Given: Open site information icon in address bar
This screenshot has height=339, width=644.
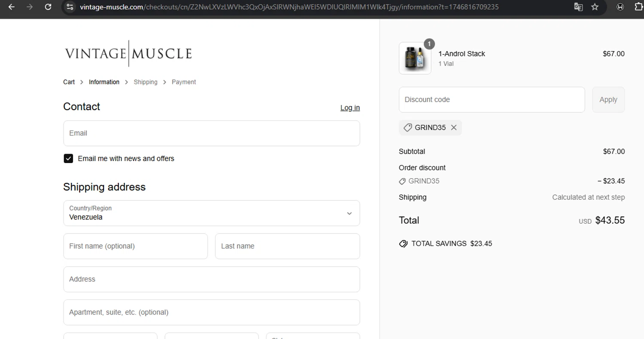Looking at the screenshot, I should (70, 7).
